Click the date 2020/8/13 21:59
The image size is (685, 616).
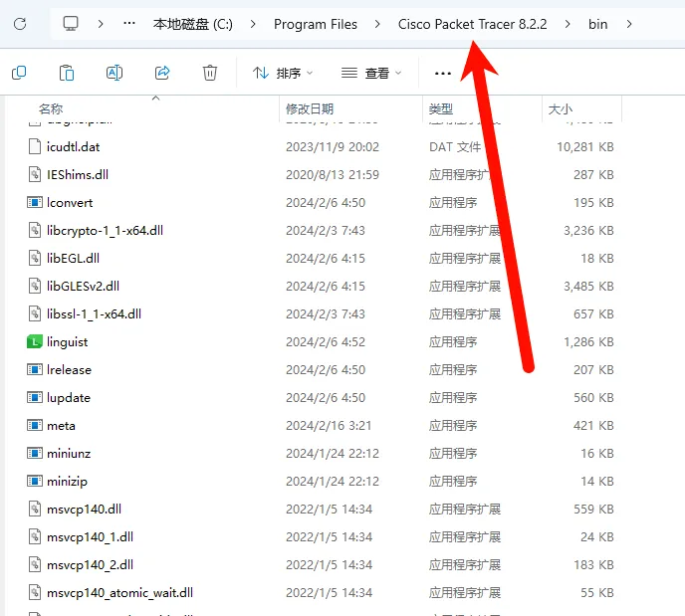coord(333,174)
